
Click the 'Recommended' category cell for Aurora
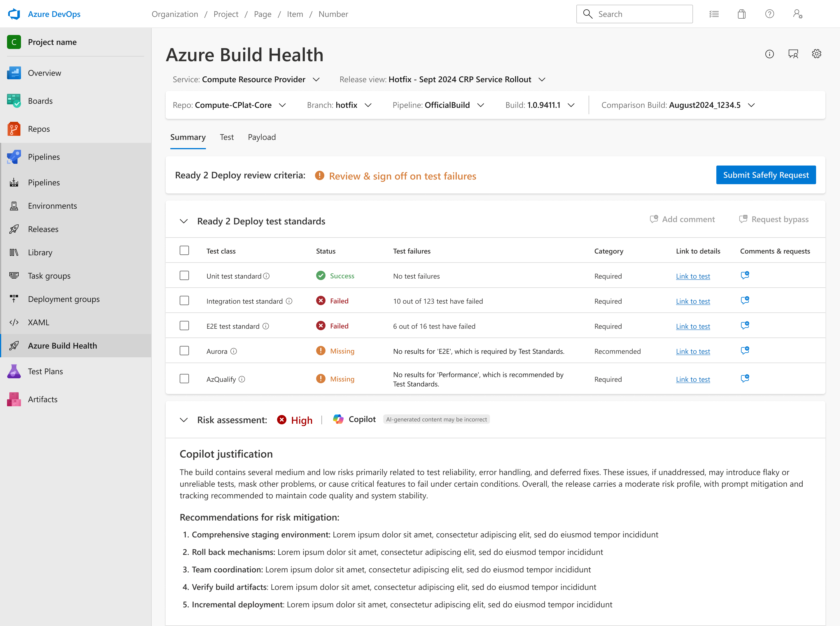pos(617,351)
